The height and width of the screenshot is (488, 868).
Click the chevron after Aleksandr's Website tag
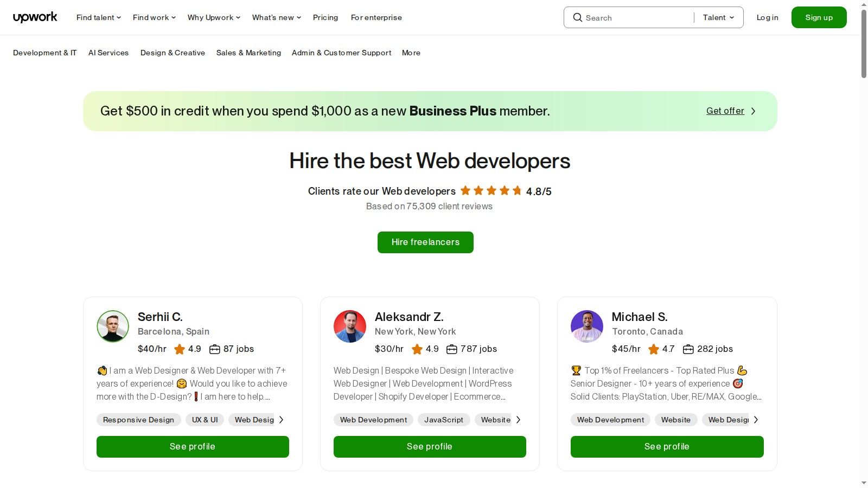tap(518, 420)
